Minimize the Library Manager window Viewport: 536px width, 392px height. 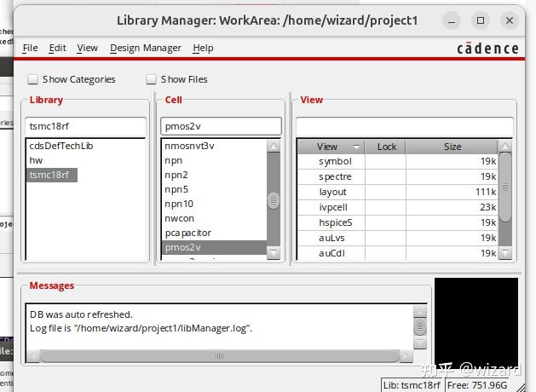pos(452,20)
